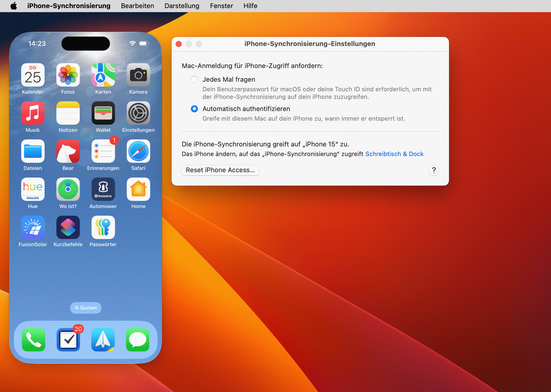Open the Bear app on iPhone

(x=68, y=151)
